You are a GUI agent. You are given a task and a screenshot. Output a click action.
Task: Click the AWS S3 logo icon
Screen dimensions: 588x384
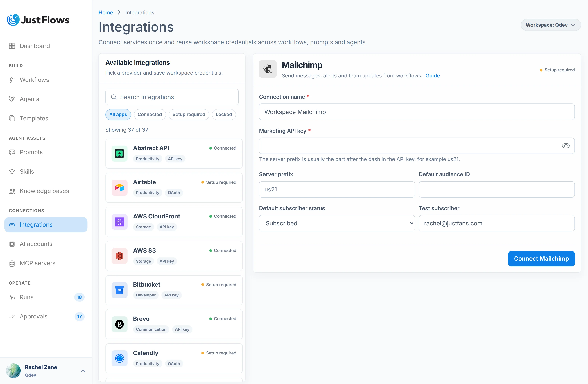(x=119, y=256)
